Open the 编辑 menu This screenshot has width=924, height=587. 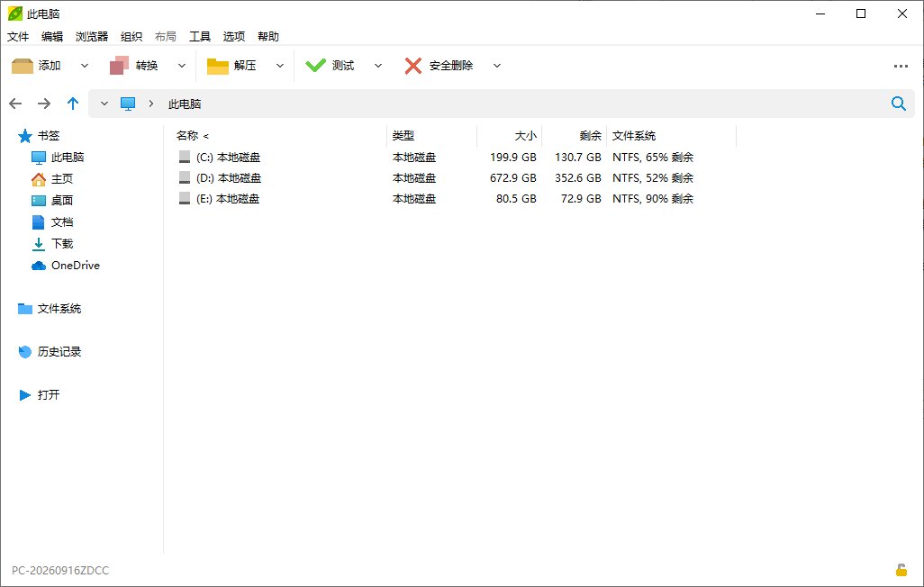(52, 37)
